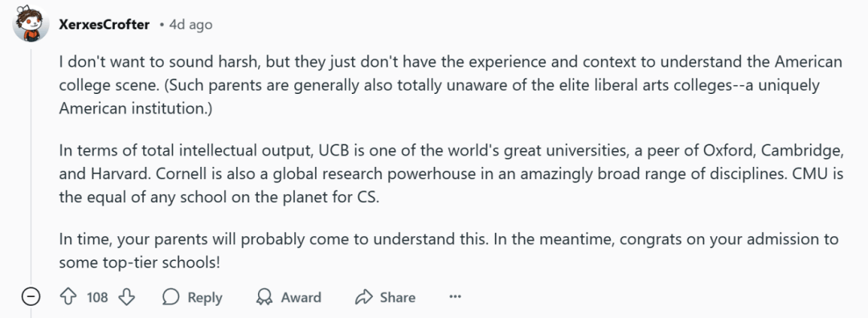
Task: Collapse the comment using the minus circle
Action: (x=31, y=297)
